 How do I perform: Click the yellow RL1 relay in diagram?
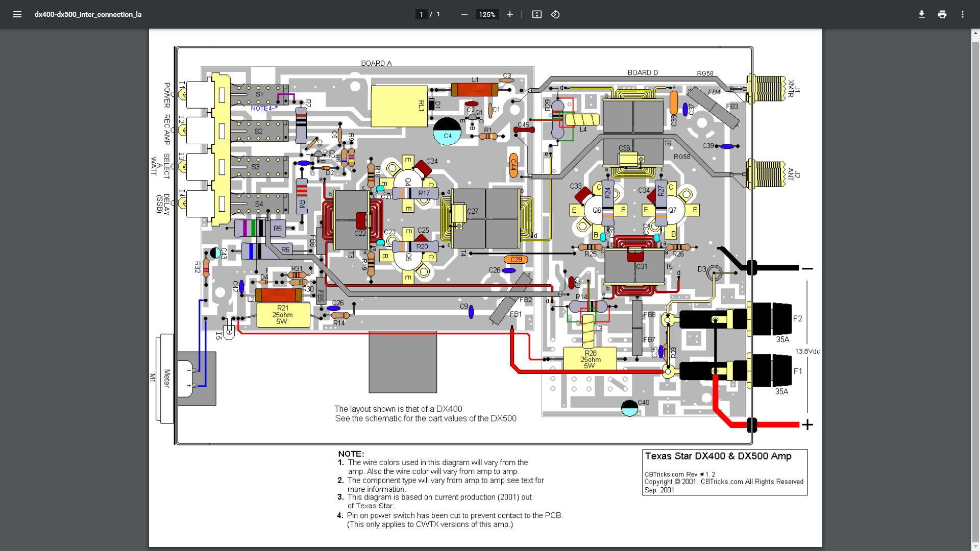(399, 106)
